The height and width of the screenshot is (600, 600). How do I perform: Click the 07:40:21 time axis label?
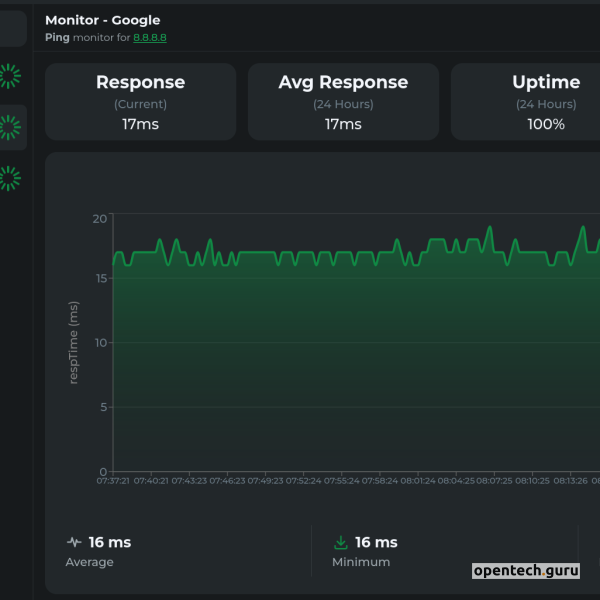151,481
